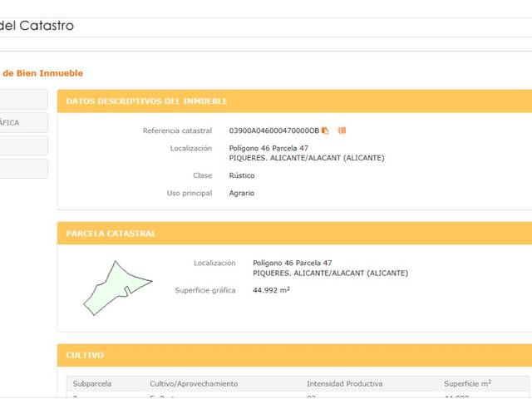Click 'Polígono 46 Parcela 47' in Parcela catastral
Screen dimensions: 532x399
[x=292, y=263]
